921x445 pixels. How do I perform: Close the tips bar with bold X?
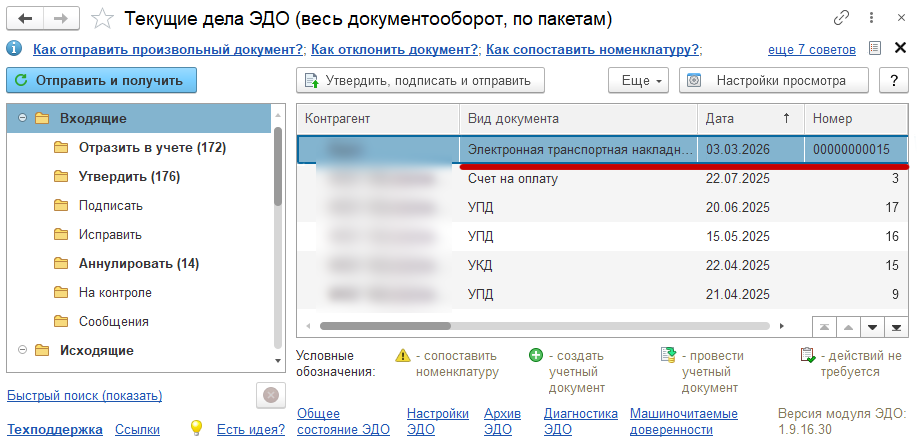[x=900, y=48]
